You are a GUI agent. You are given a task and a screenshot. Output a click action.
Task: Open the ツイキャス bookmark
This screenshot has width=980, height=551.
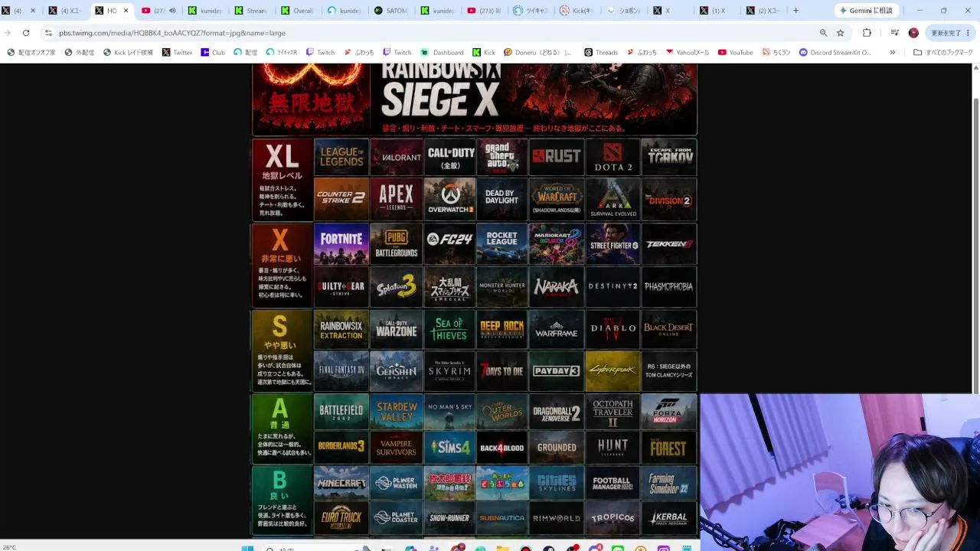[281, 53]
